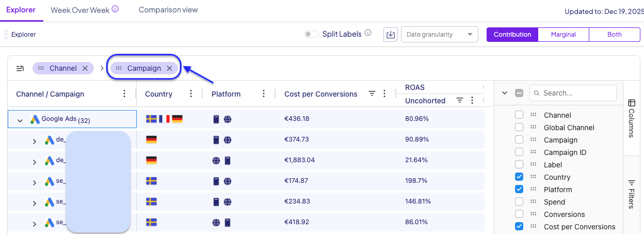Remove the Campaign grouping chip
This screenshot has width=644, height=234.
[169, 68]
